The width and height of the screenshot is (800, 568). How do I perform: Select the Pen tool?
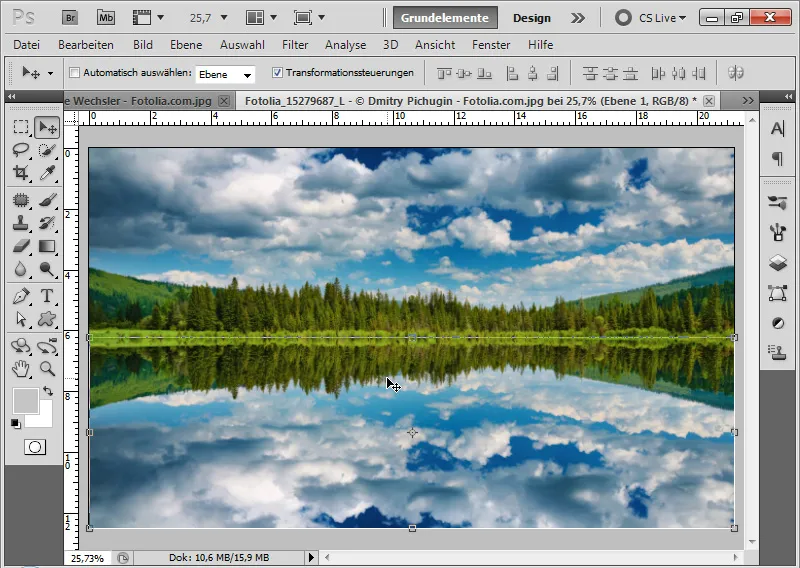coord(20,296)
